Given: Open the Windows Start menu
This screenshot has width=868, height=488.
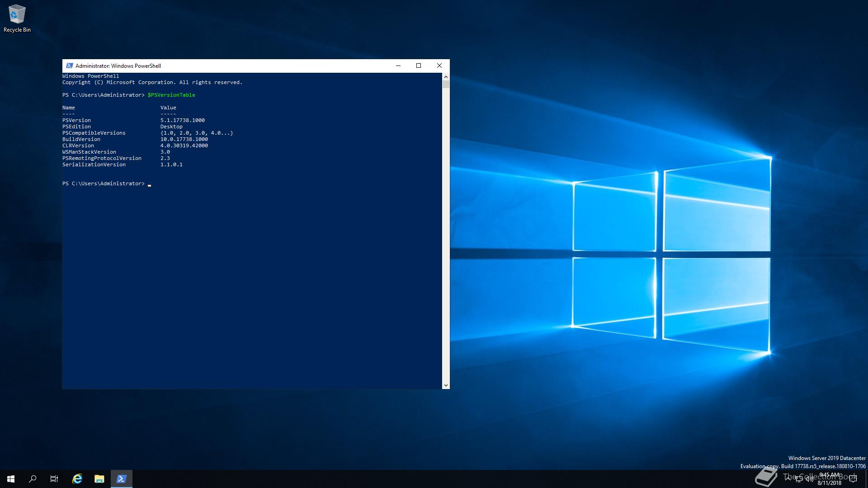Looking at the screenshot, I should pyautogui.click(x=11, y=479).
